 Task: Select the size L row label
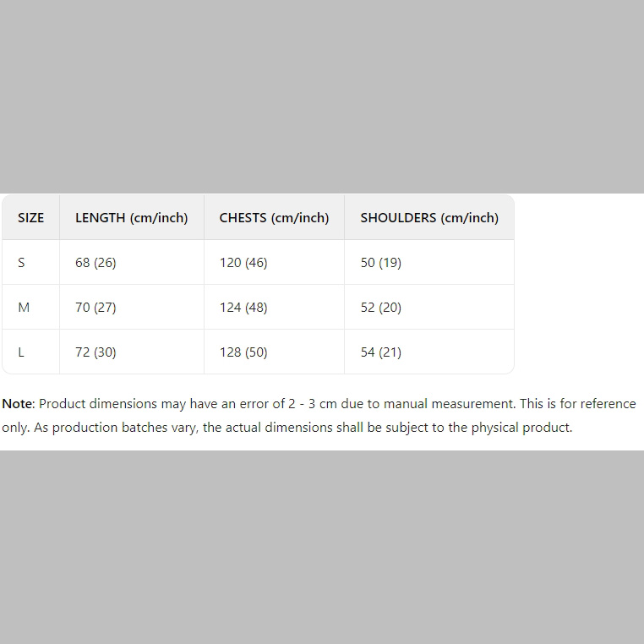pyautogui.click(x=21, y=352)
